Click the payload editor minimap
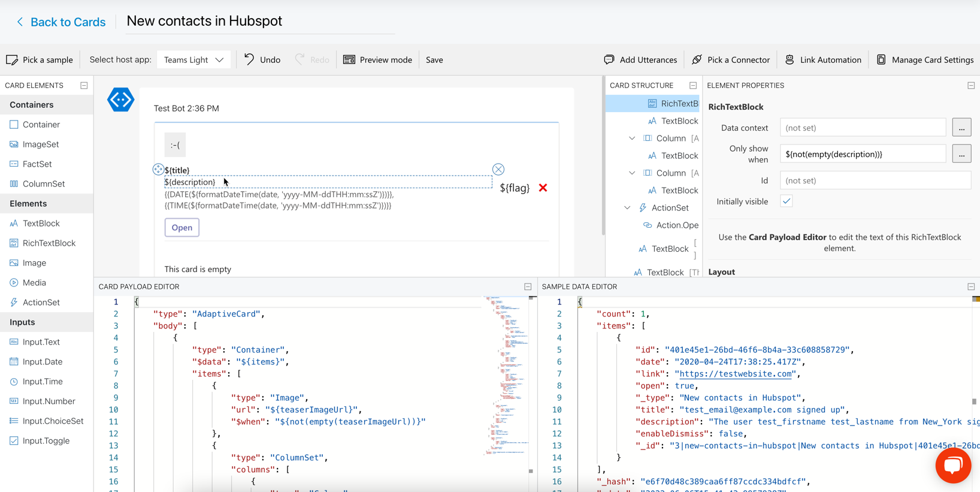The image size is (980, 492). [x=504, y=378]
